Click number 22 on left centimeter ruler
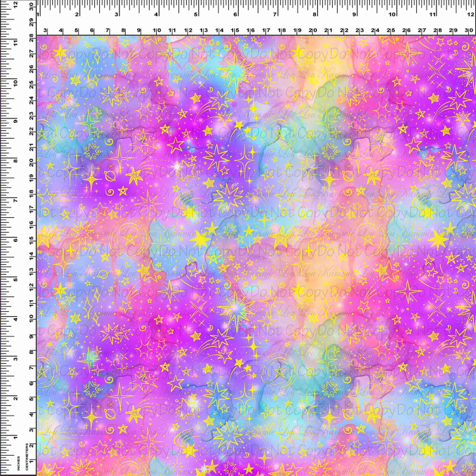The width and height of the screenshot is (476, 476). click(31, 132)
